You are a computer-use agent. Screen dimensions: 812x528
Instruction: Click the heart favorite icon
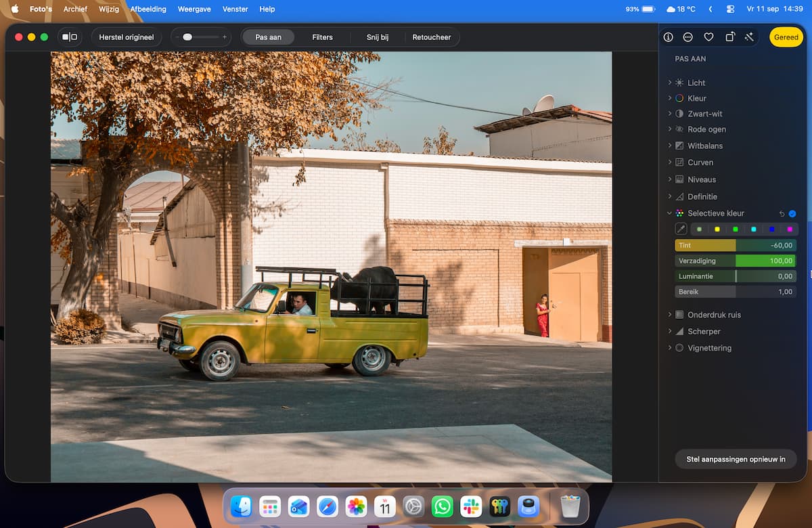tap(708, 37)
